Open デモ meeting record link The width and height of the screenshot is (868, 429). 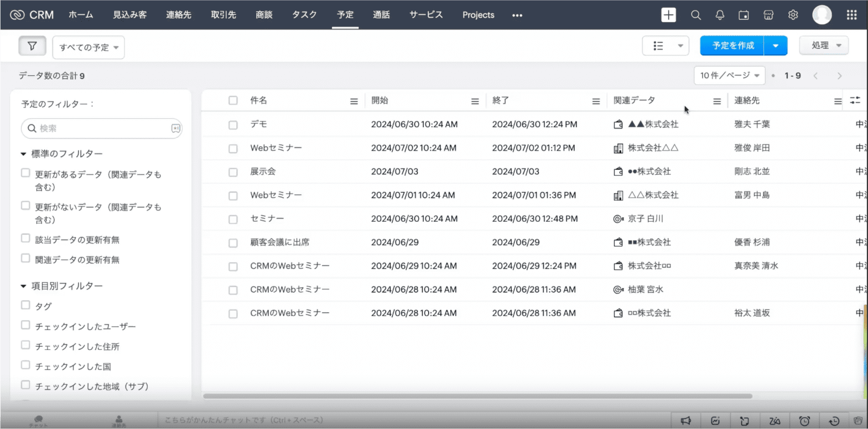point(258,124)
